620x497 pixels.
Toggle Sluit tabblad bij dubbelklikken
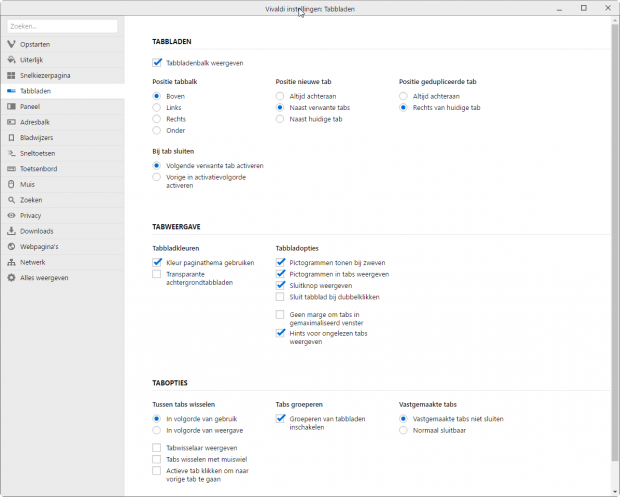280,297
